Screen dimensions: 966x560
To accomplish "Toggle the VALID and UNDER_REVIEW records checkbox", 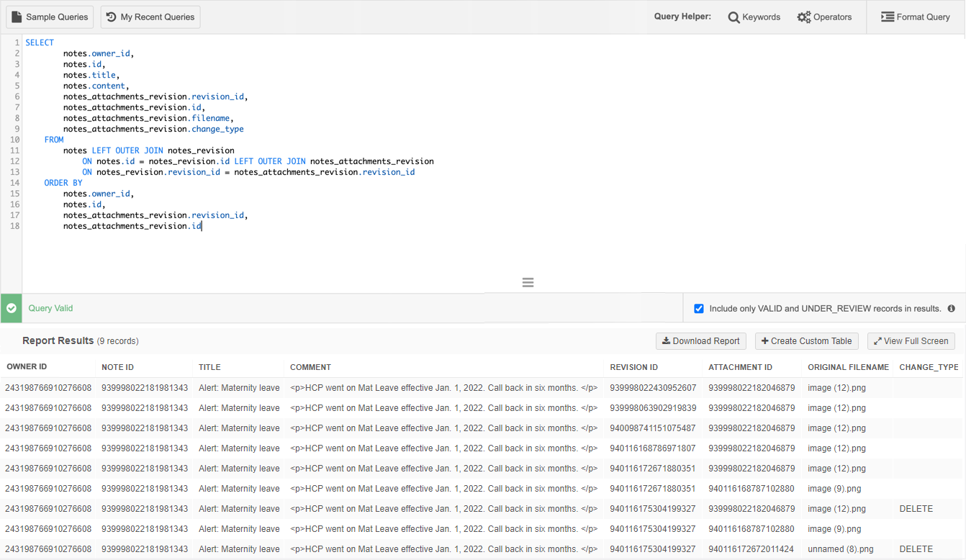I will pyautogui.click(x=698, y=309).
